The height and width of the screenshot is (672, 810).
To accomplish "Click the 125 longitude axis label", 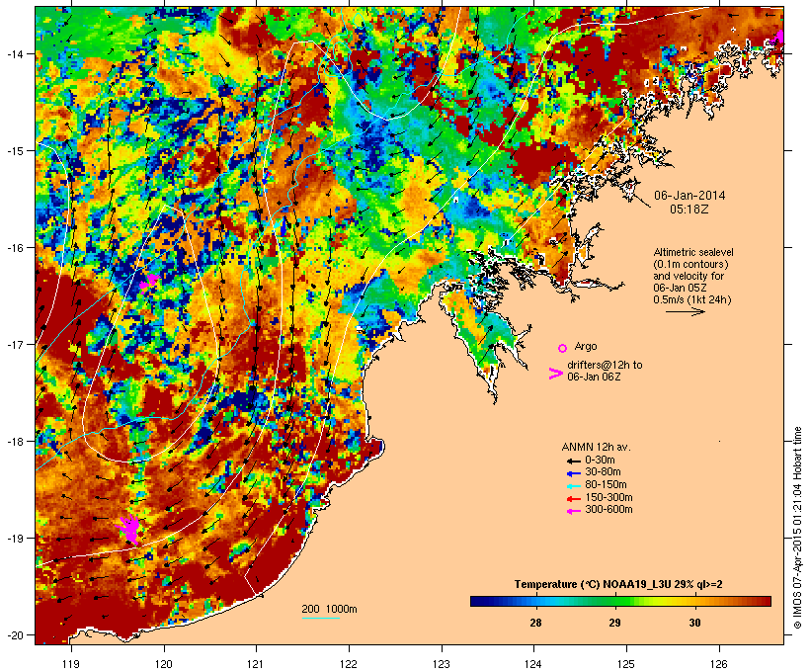I will (x=626, y=664).
